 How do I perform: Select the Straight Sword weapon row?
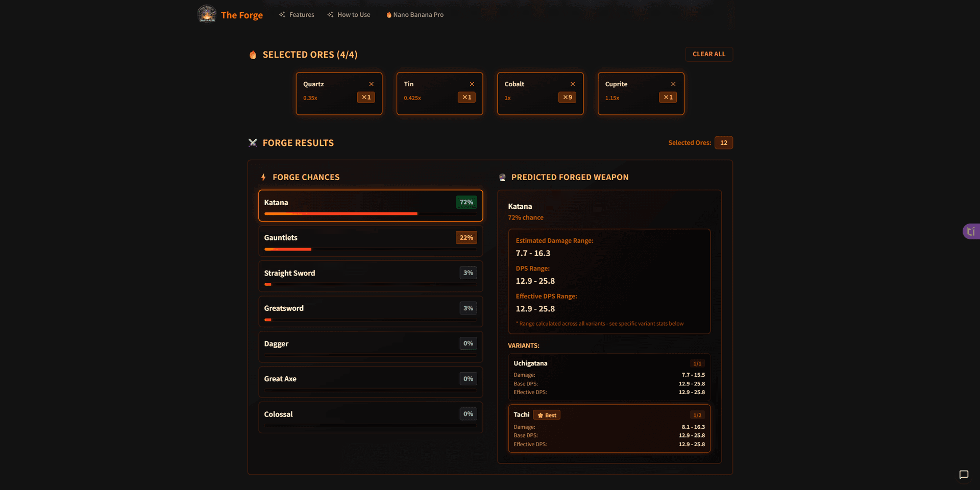point(370,276)
